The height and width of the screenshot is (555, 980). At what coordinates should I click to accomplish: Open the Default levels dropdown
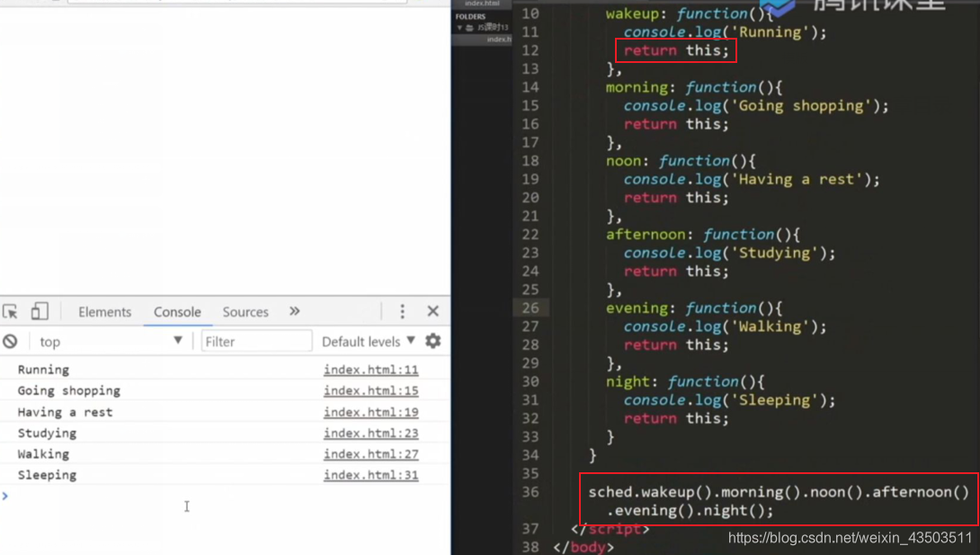coord(368,341)
